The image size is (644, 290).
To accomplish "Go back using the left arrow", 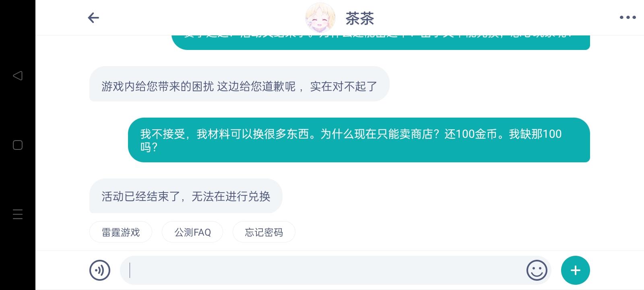I will click(x=93, y=18).
